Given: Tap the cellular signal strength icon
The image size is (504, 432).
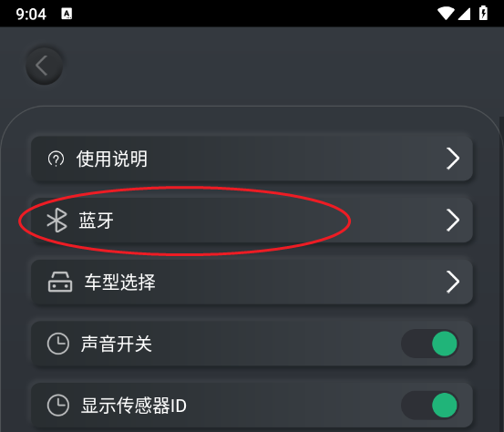Looking at the screenshot, I should (464, 14).
